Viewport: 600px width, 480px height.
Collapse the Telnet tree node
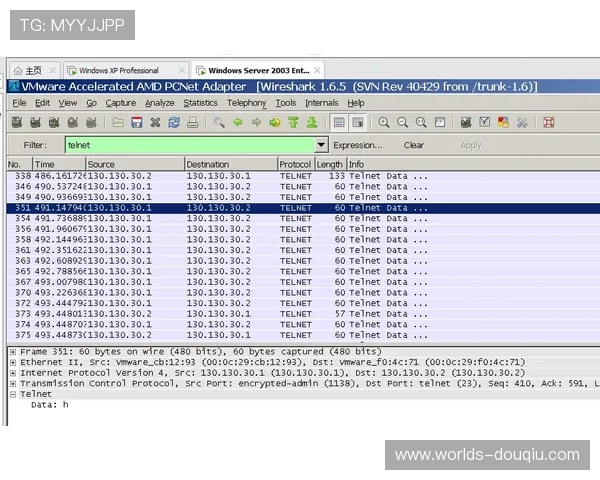pyautogui.click(x=13, y=394)
